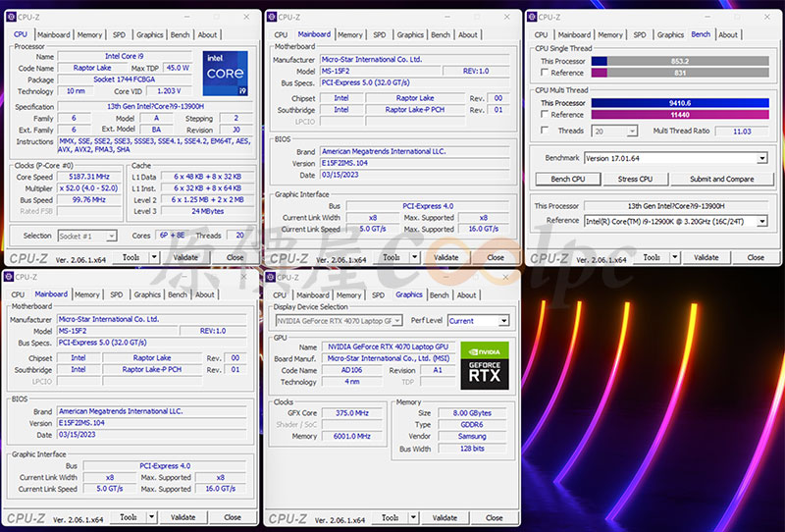Click the Core VID value 1.203 V
Image resolution: width=785 pixels, height=532 pixels.
click(169, 91)
